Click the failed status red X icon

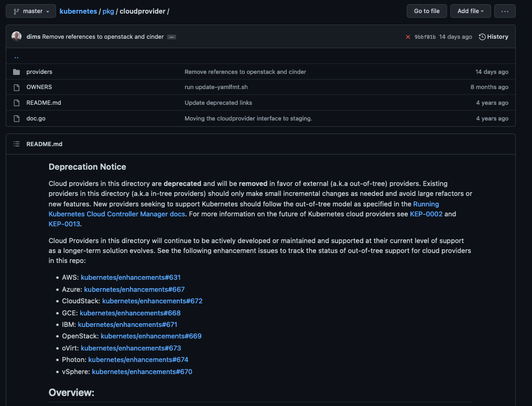[x=408, y=37]
